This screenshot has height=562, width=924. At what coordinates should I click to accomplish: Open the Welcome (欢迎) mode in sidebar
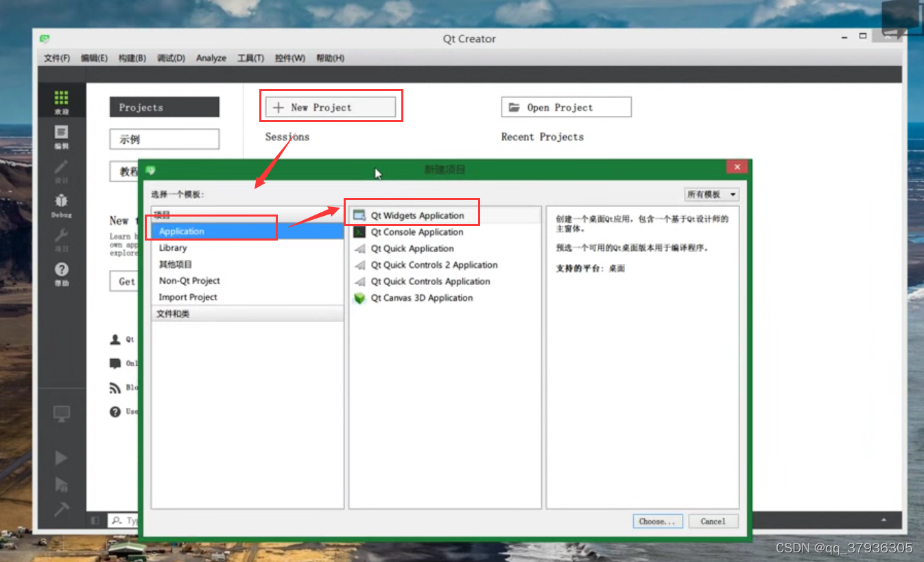point(61,102)
